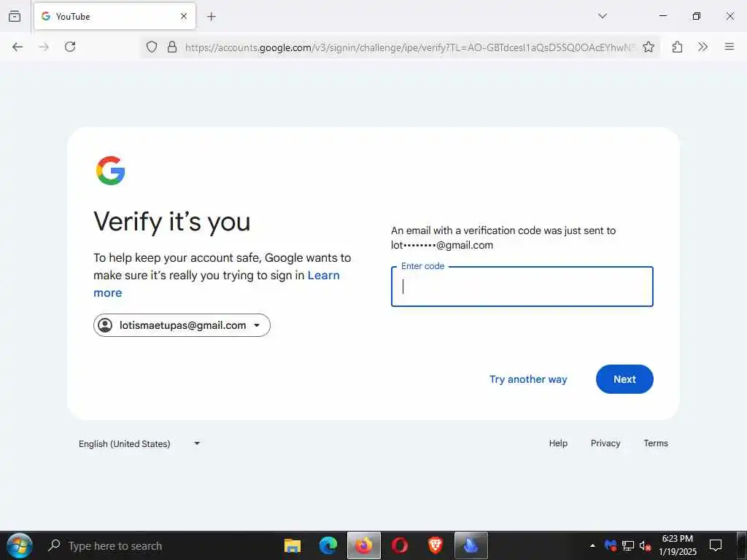This screenshot has width=747, height=560.
Task: Bookmark this page with the star icon
Action: (648, 47)
